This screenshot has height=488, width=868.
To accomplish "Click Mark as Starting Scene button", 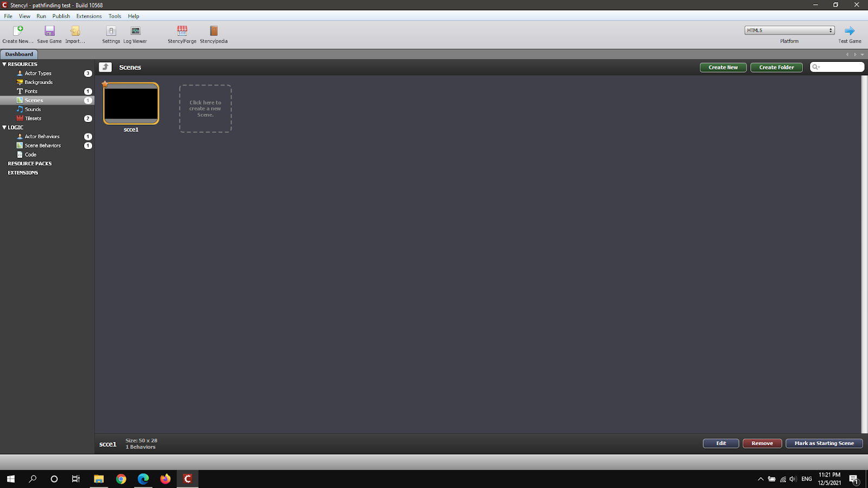I will click(x=824, y=444).
